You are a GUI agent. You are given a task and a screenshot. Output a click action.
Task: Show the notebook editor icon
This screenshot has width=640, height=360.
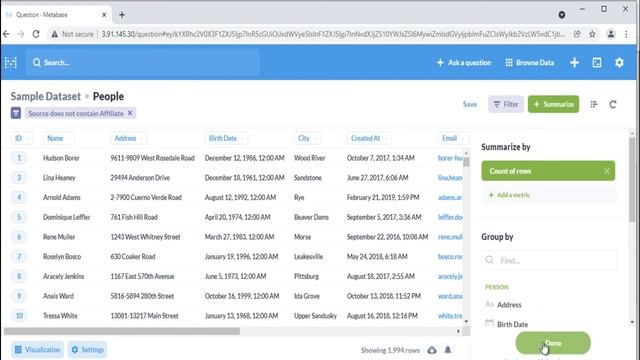pyautogui.click(x=594, y=104)
